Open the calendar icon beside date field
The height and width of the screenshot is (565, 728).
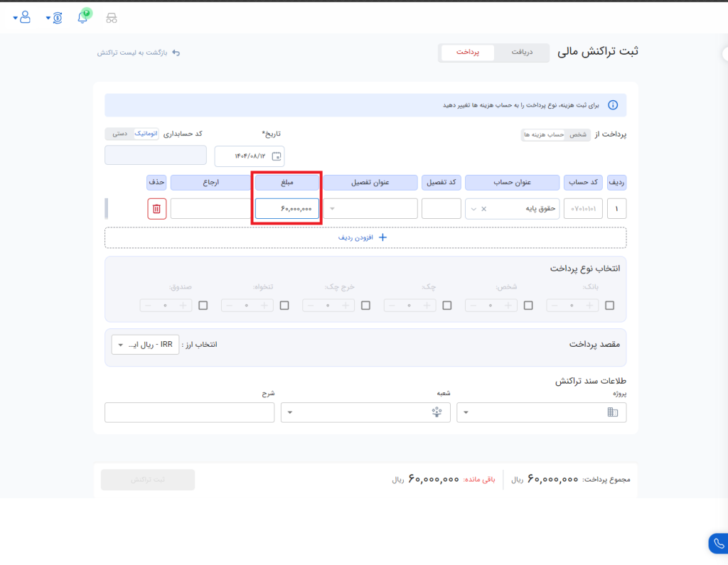(277, 156)
